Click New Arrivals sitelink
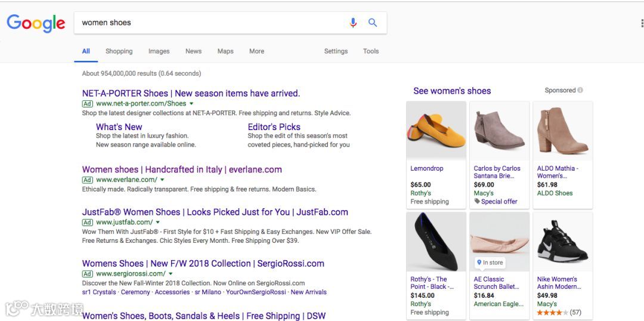This screenshot has width=644, height=321. click(309, 292)
